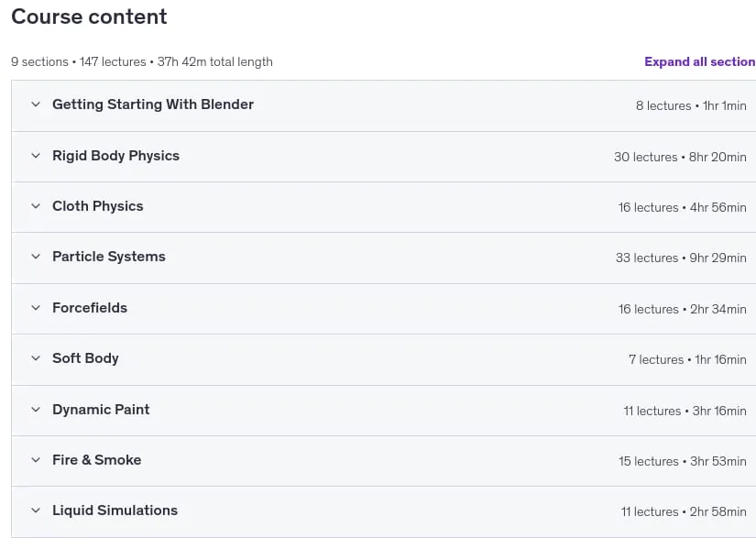Image resolution: width=756 pixels, height=538 pixels.
Task: Expand the Dynamic Paint chevron
Action: click(x=36, y=410)
